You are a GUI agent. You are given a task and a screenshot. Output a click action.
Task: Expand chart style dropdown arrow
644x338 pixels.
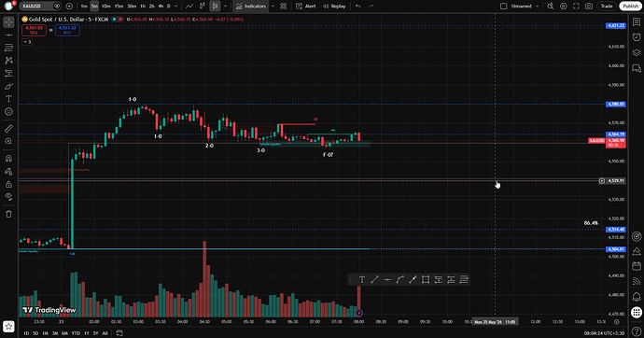coord(225,7)
